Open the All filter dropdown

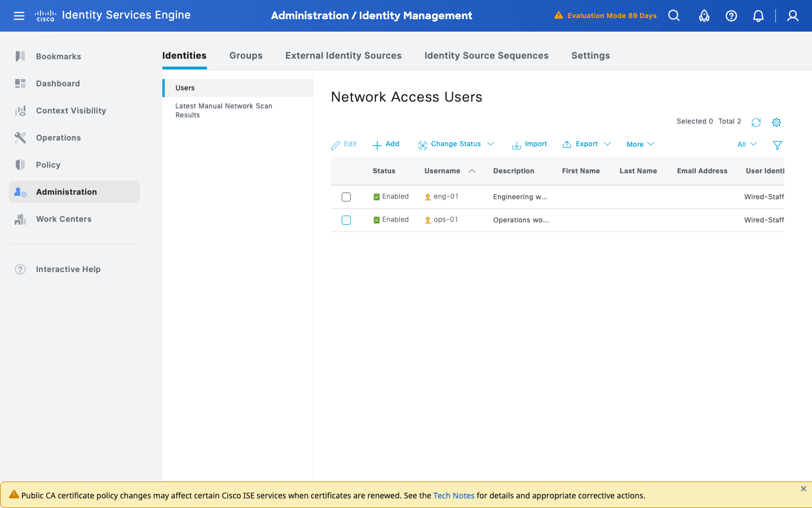747,144
